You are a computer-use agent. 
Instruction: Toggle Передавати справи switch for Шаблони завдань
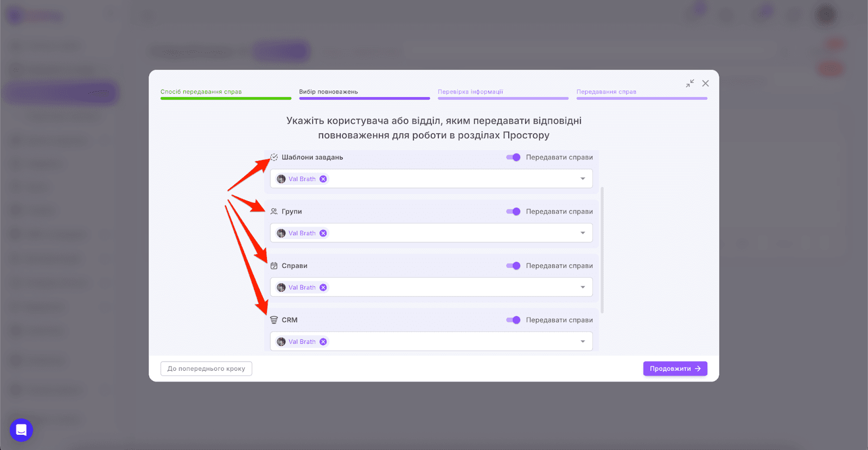coord(513,157)
